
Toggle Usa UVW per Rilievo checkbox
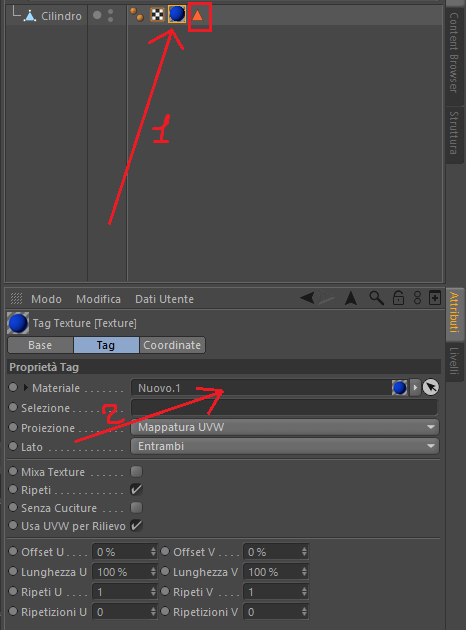[137, 526]
